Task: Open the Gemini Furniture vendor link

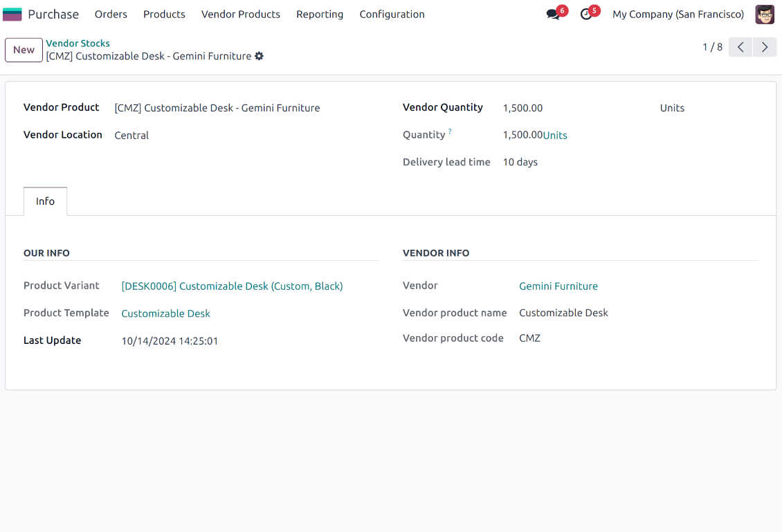Action: [558, 286]
